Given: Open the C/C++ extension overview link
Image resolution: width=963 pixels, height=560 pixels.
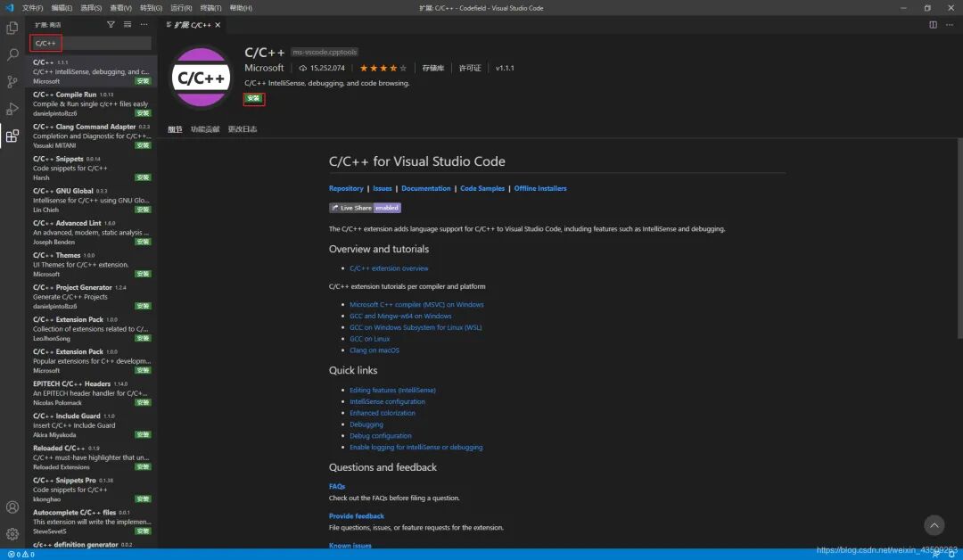Looking at the screenshot, I should pos(389,268).
